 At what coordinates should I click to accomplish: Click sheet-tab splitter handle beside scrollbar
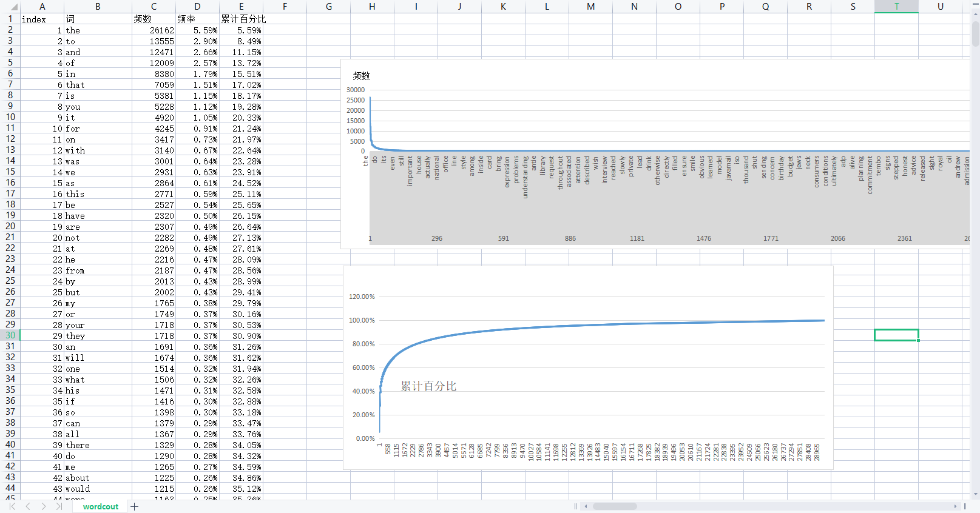click(575, 506)
